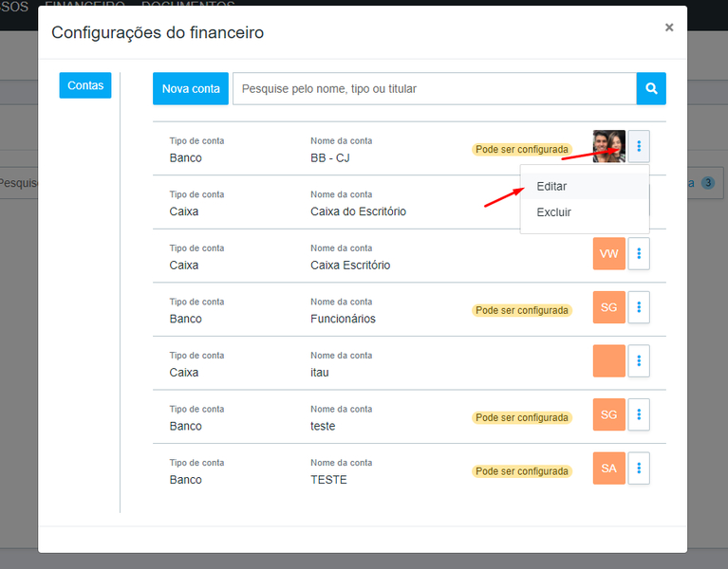Expand three-dot menu on Funcionários row
This screenshot has height=569, width=728.
(x=639, y=307)
